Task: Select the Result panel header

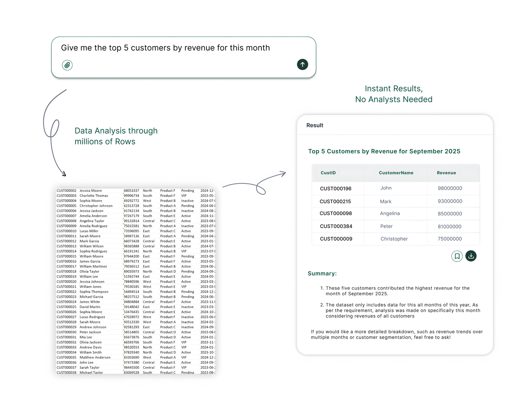Action: (315, 125)
